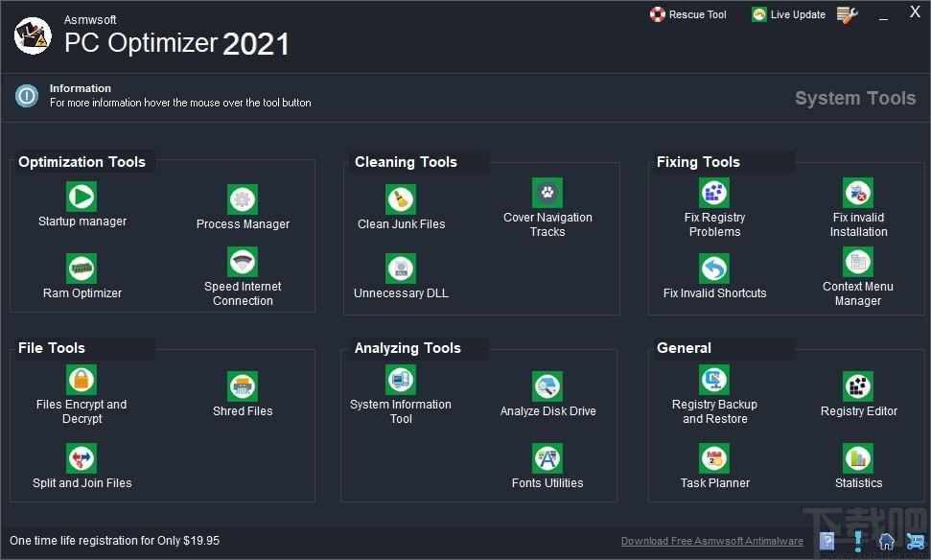
Task: Click the "Fix Invalid Shortcuts" label
Action: 715,292
